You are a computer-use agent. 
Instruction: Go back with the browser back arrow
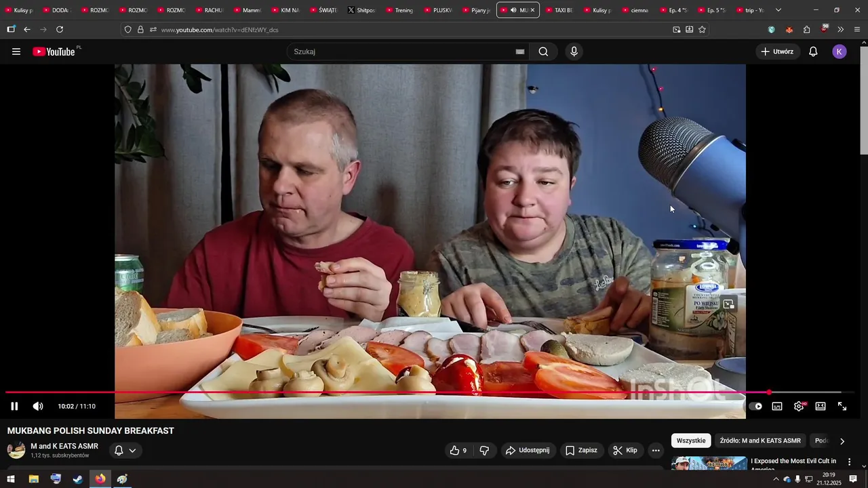(27, 30)
